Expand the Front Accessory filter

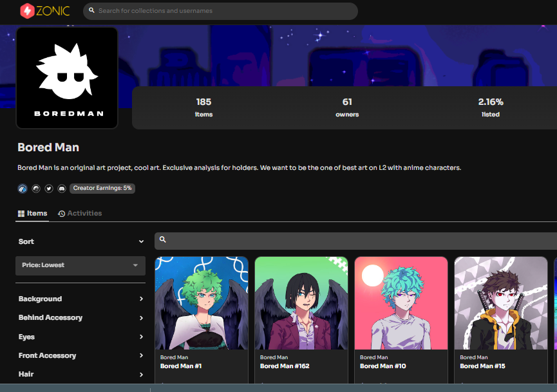pyautogui.click(x=80, y=355)
